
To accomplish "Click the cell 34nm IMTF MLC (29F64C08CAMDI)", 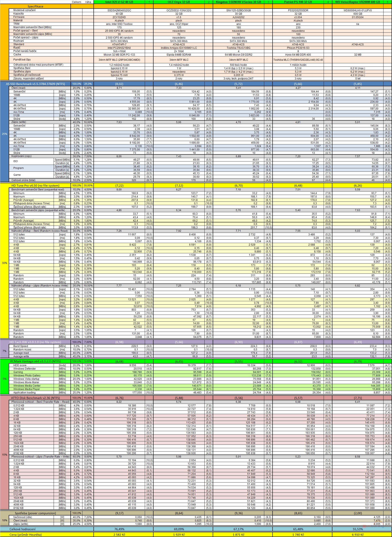I will point(119,60).
